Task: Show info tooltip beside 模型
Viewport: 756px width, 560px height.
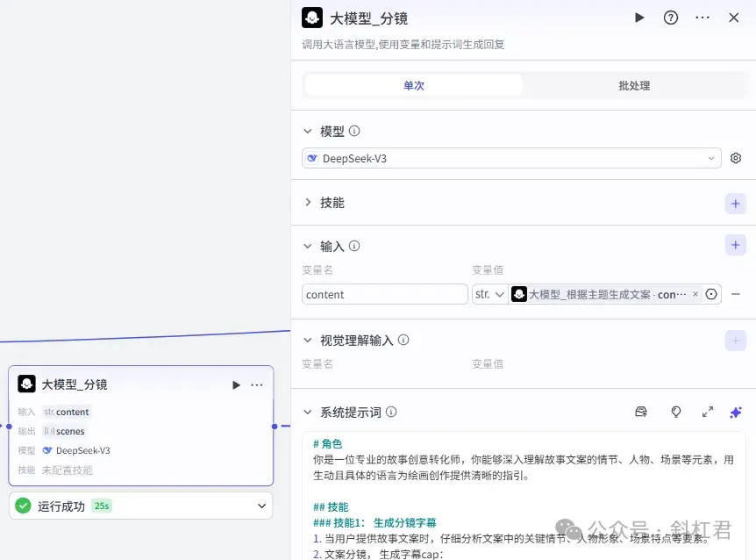Action: [x=354, y=131]
